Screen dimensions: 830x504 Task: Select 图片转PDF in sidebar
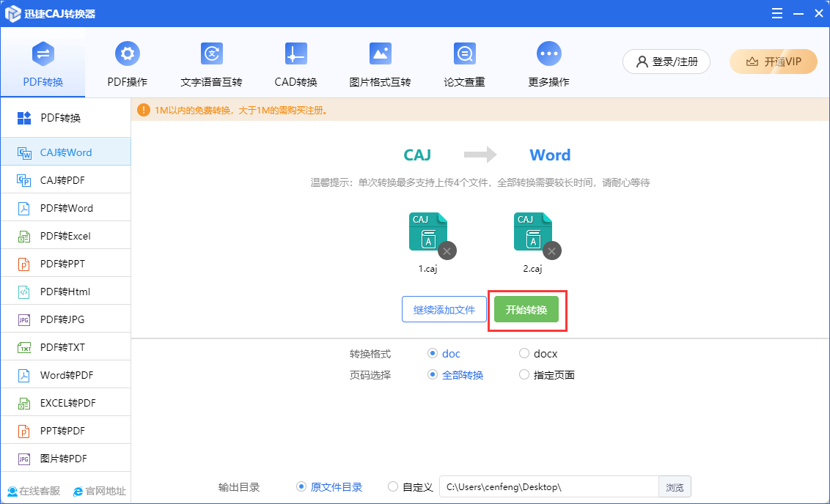point(66,459)
